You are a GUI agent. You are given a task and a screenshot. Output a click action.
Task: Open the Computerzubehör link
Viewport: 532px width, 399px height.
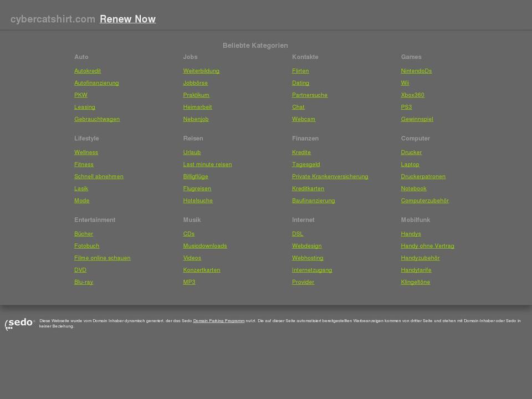[425, 201]
